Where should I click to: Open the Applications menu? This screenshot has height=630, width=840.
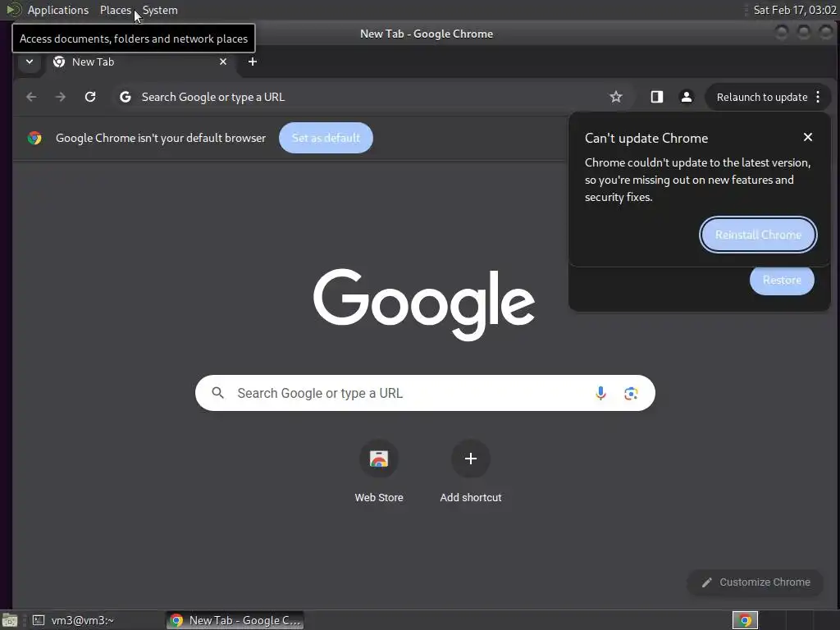click(58, 10)
